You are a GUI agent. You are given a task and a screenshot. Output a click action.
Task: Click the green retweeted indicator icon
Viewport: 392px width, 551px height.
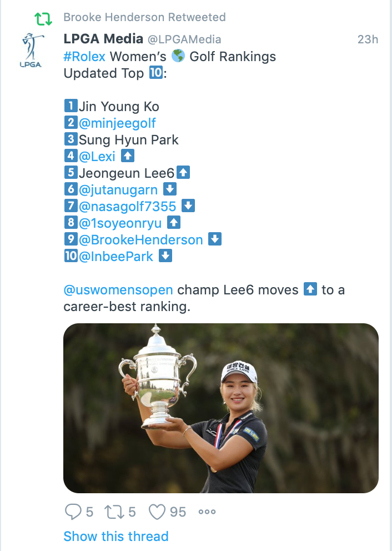click(43, 19)
